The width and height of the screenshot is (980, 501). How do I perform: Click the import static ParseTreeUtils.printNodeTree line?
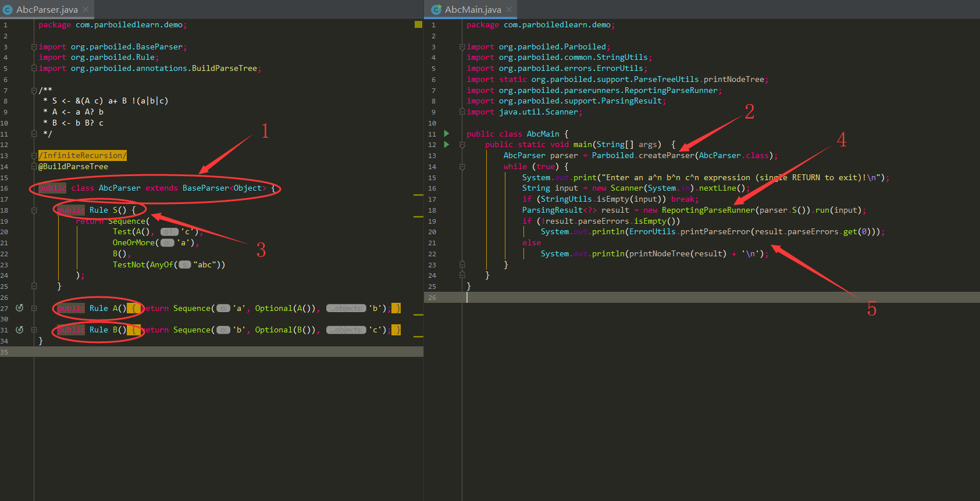[618, 80]
